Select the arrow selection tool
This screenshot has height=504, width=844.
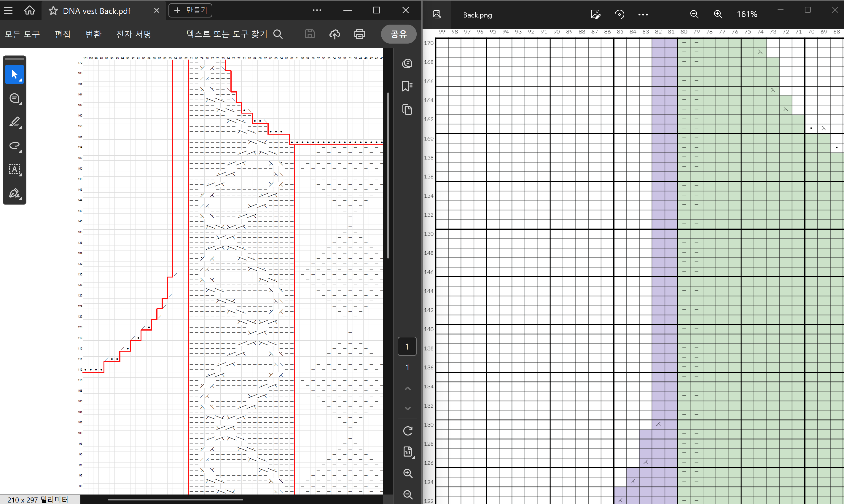(x=14, y=74)
